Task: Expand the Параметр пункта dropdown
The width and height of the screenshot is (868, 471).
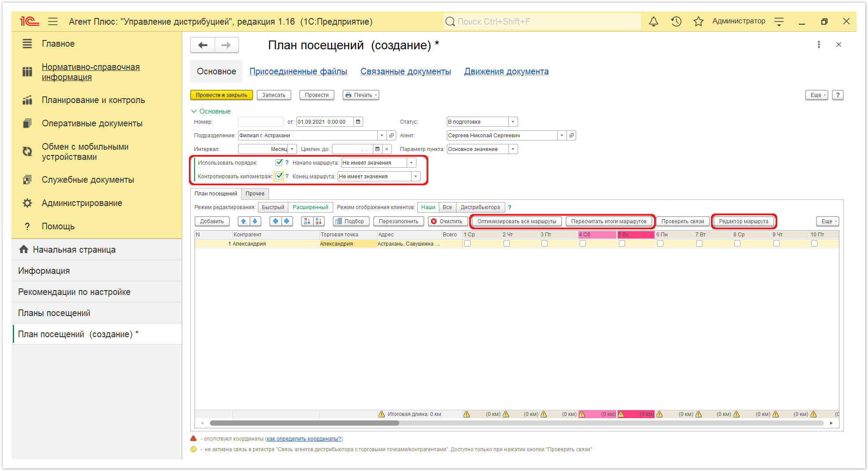Action: [x=513, y=149]
